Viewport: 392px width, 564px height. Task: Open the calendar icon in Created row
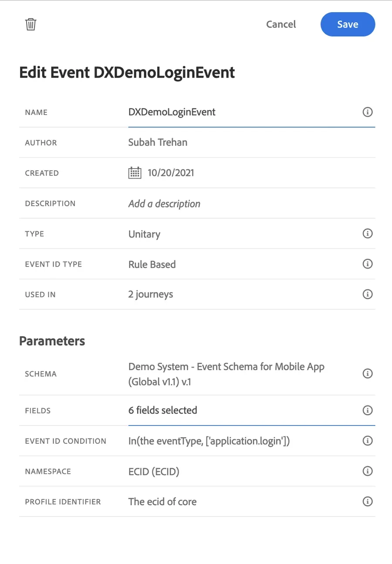pos(135,173)
